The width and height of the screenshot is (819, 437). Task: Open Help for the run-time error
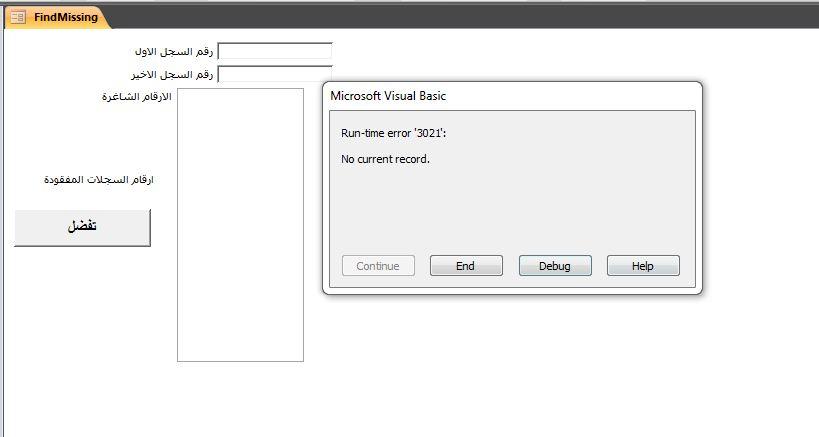(642, 266)
